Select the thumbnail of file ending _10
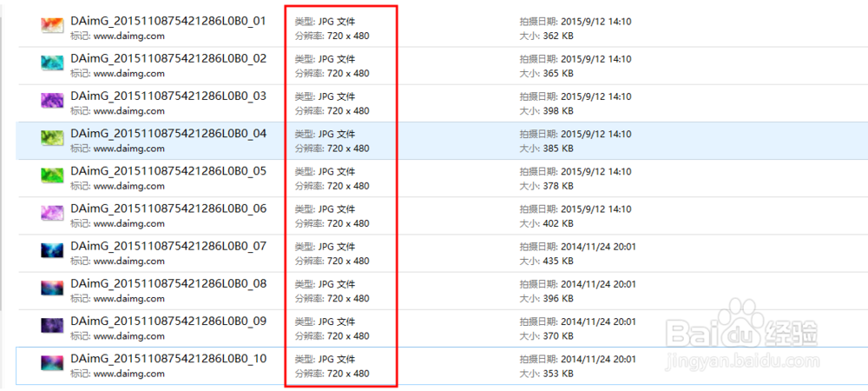Image resolution: width=868 pixels, height=391 pixels. (53, 363)
